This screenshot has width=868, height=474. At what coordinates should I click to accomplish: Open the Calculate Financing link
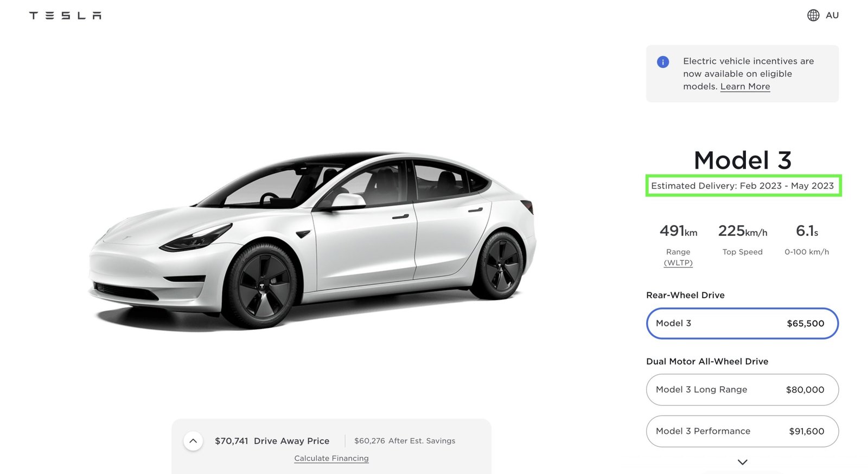pos(331,458)
